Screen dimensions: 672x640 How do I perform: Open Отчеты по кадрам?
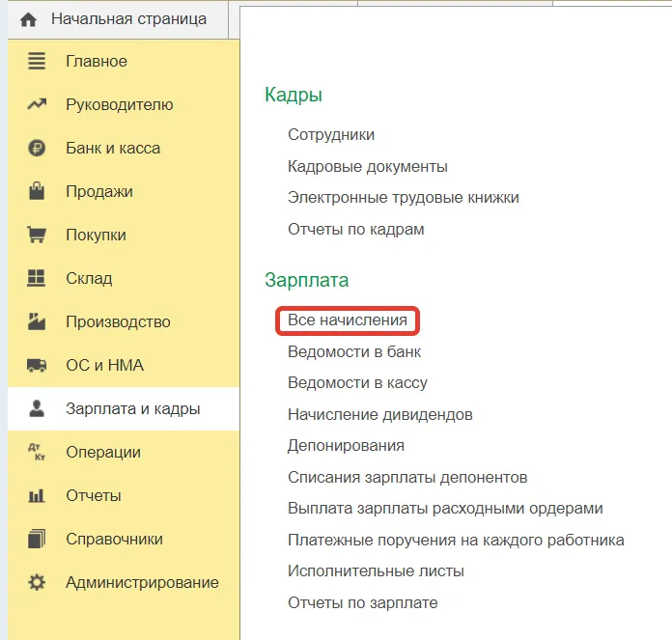pyautogui.click(x=355, y=229)
